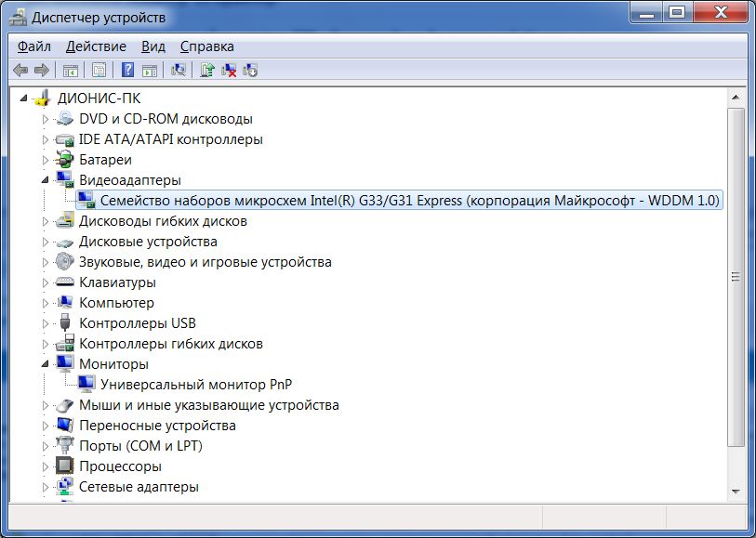756x538 pixels.
Task: Open the Справка menu
Action: click(206, 46)
